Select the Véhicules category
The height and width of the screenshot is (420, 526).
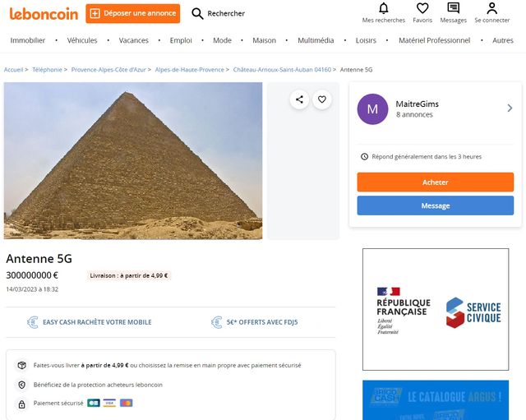tap(82, 40)
